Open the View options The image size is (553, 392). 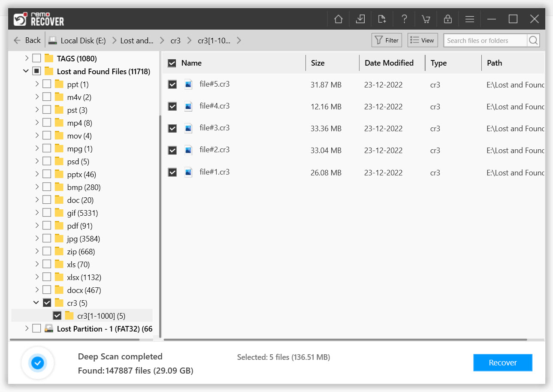point(422,40)
